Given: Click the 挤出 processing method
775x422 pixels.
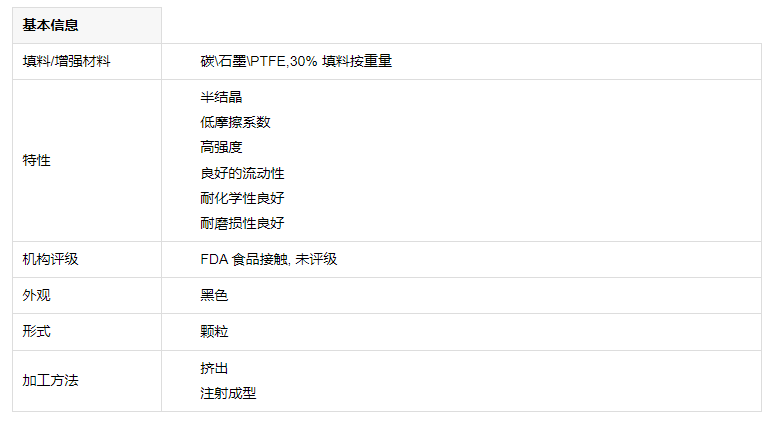Looking at the screenshot, I should tap(214, 368).
